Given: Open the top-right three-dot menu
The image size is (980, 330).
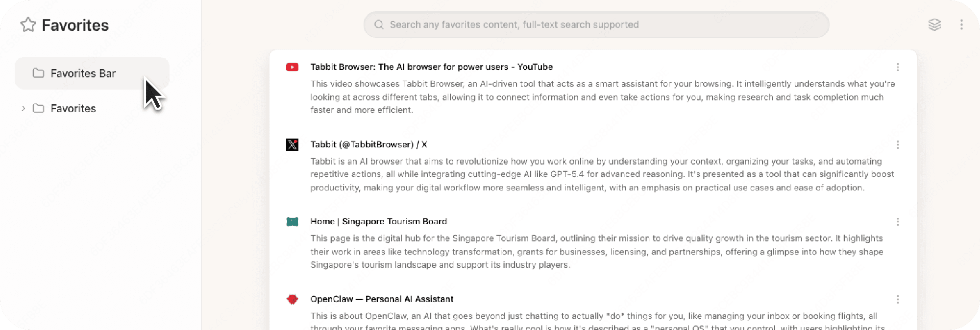Looking at the screenshot, I should click(961, 25).
